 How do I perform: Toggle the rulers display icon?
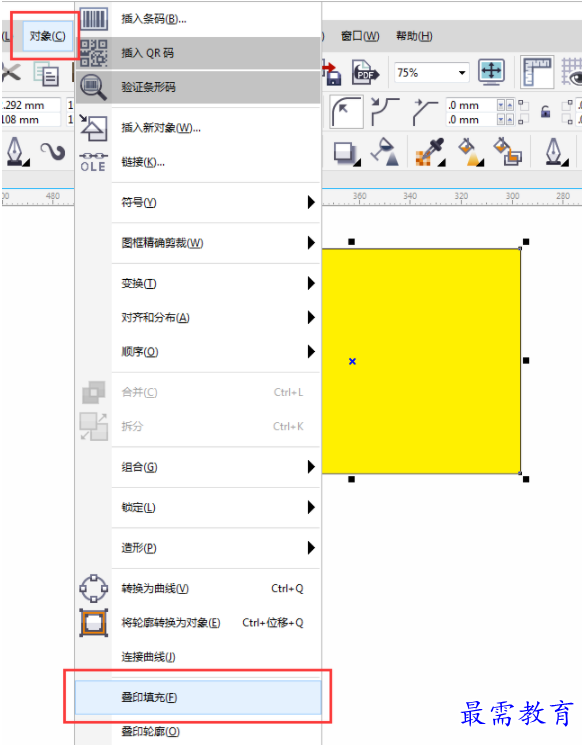(537, 72)
